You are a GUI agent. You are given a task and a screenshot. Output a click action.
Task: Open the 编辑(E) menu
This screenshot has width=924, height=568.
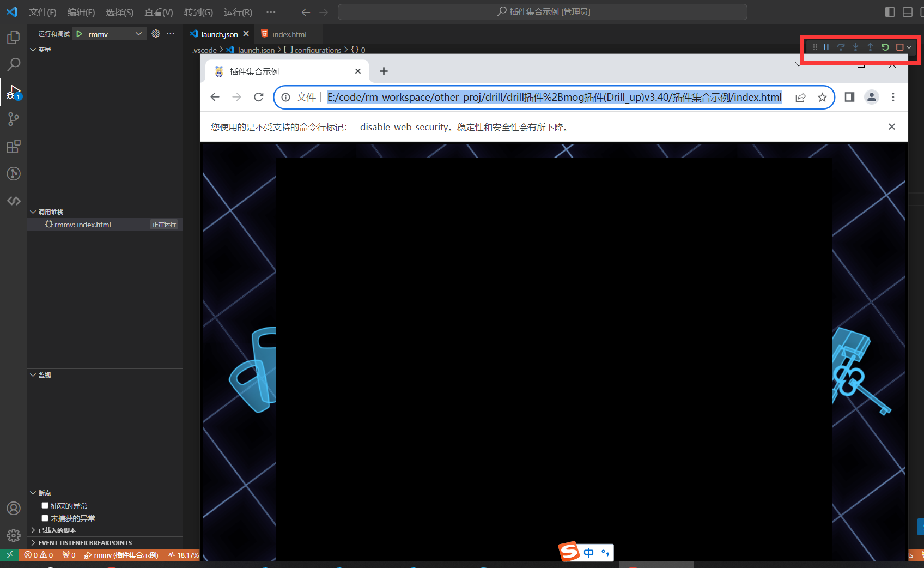[81, 12]
